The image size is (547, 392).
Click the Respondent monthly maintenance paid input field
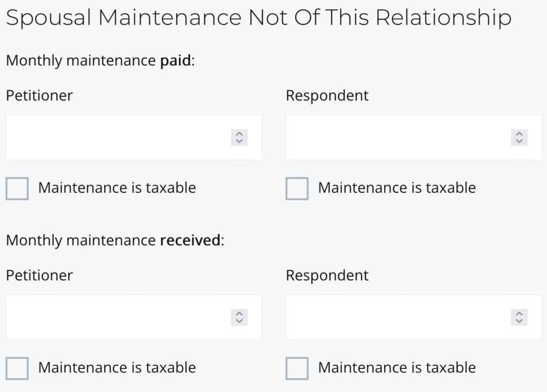coord(397,137)
